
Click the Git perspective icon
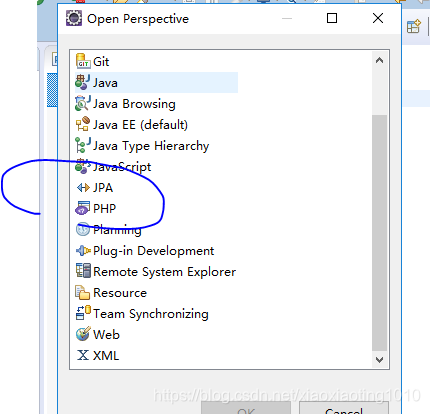pyautogui.click(x=83, y=61)
